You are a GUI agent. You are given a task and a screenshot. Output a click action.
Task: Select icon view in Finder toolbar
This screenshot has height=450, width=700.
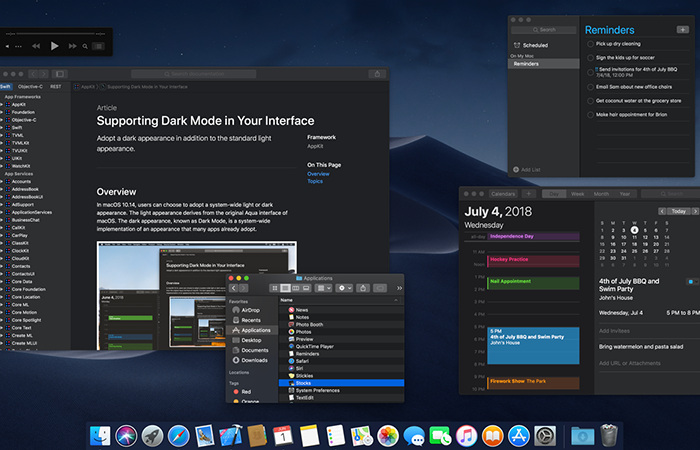tap(275, 288)
